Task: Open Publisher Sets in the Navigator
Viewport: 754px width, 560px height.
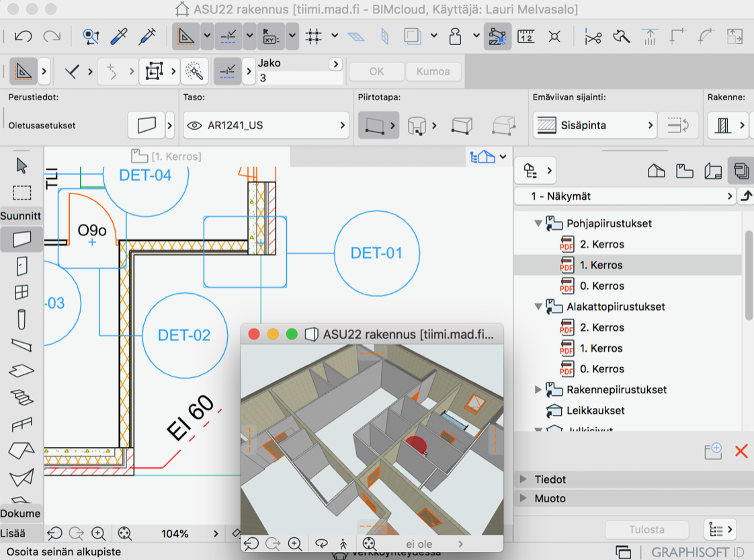Action: pos(741,171)
